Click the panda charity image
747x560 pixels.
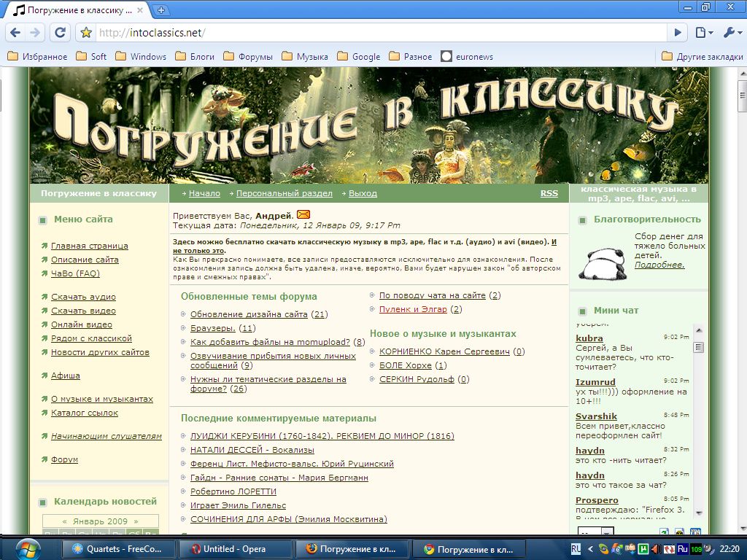(x=603, y=263)
